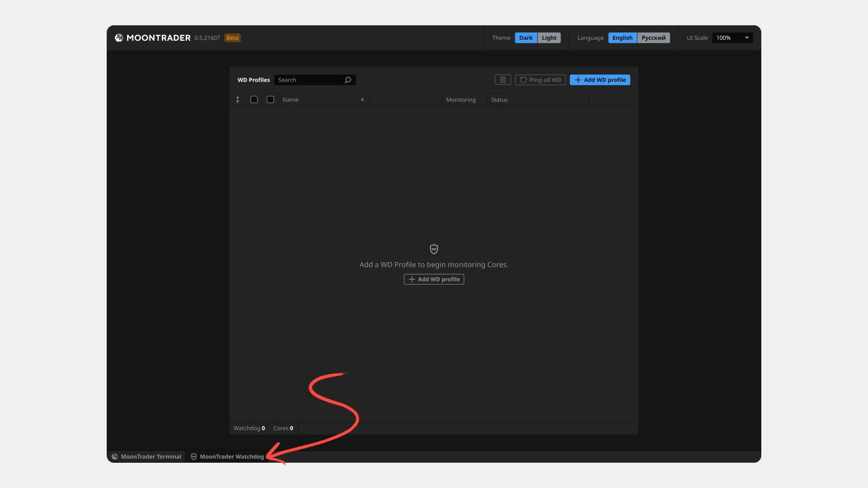The image size is (868, 488).
Task: Switch to MoonTrader Terminal tab
Action: pos(151,457)
